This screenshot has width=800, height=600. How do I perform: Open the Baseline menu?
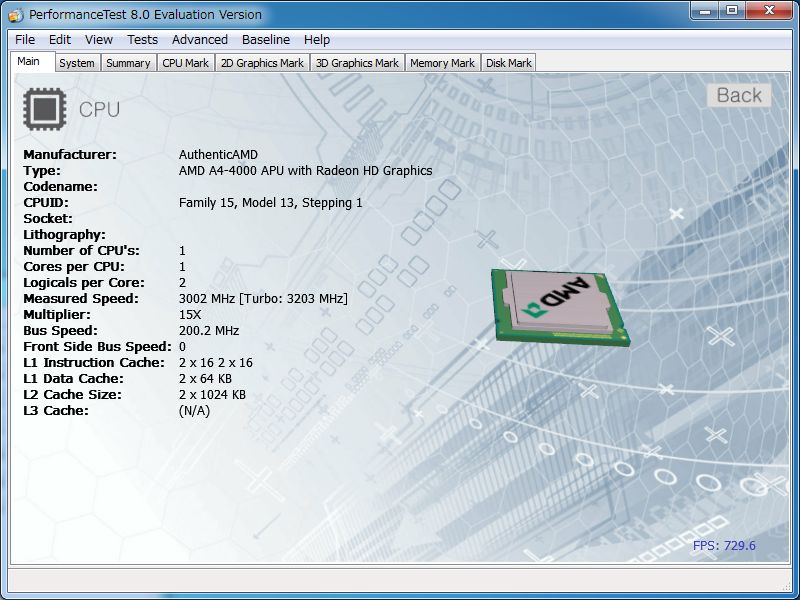pyautogui.click(x=266, y=40)
